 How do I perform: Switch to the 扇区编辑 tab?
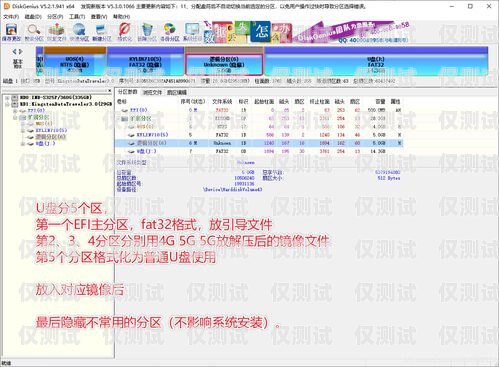tap(177, 92)
